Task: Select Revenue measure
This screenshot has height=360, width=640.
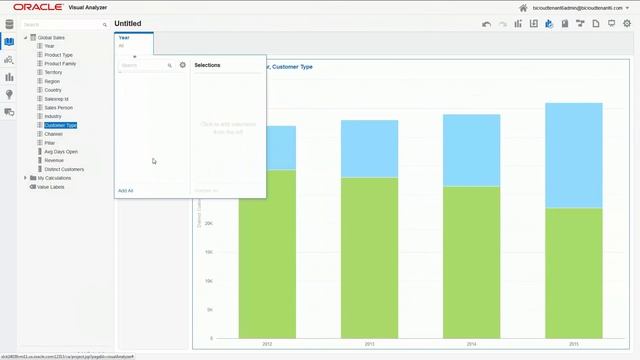Action: [54, 160]
